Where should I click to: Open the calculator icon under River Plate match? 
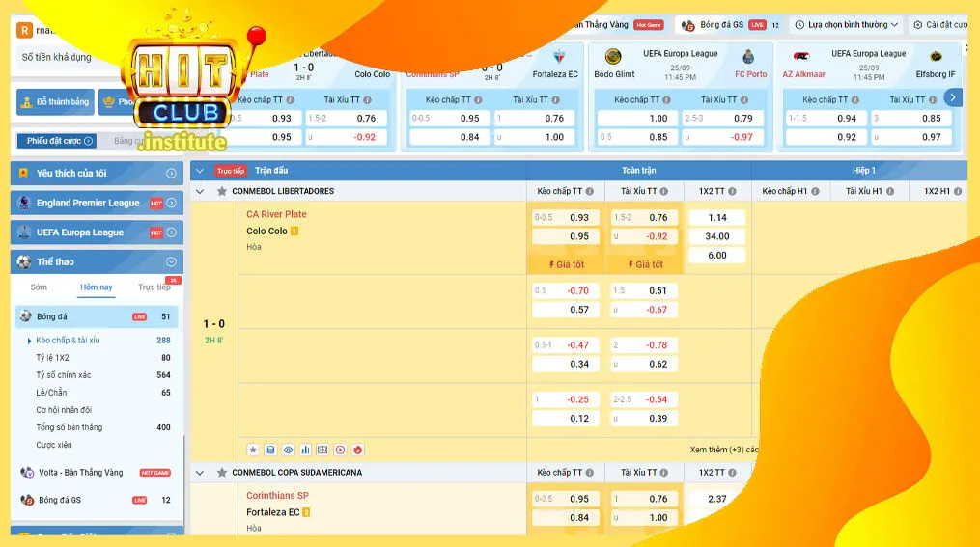tap(270, 450)
